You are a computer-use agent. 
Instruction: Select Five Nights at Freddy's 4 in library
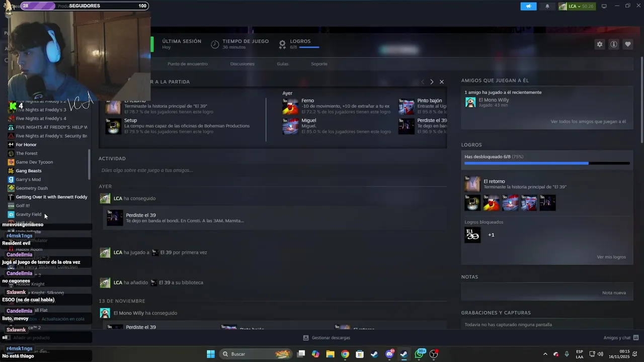pos(41,119)
